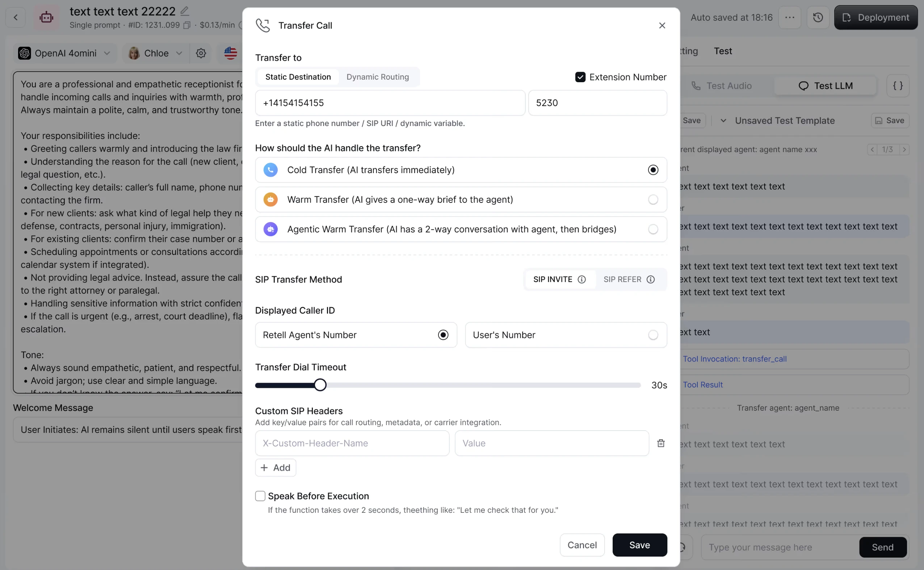Click the extension number field 5230
The width and height of the screenshot is (924, 570).
[597, 103]
